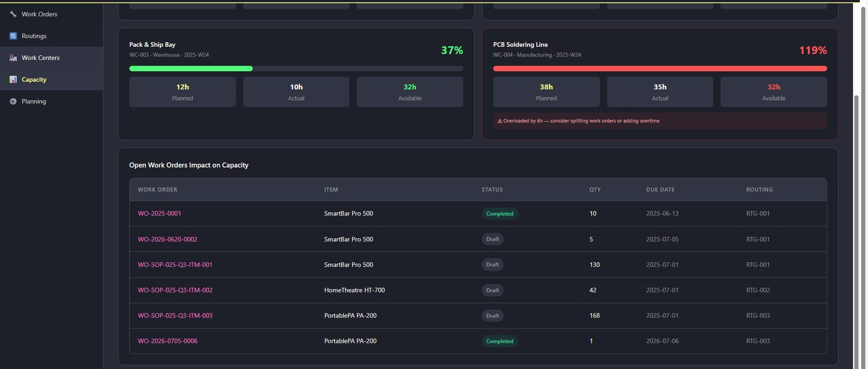Click the PCB Soldering Line red progress bar
868x369 pixels.
pyautogui.click(x=660, y=68)
